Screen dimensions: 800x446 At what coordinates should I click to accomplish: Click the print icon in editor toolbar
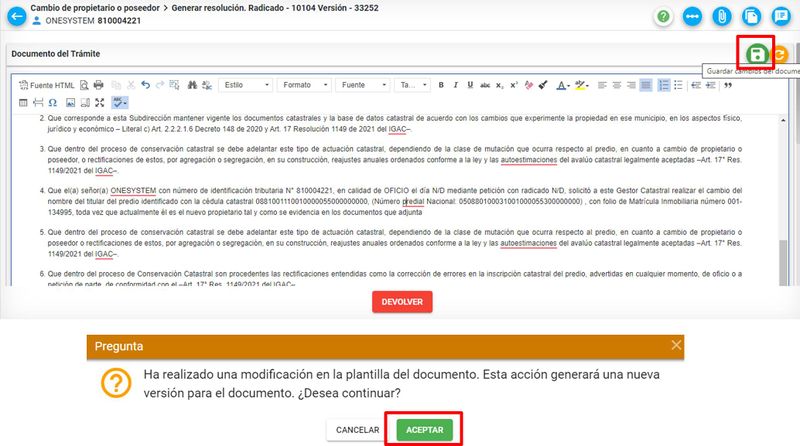tap(99, 85)
